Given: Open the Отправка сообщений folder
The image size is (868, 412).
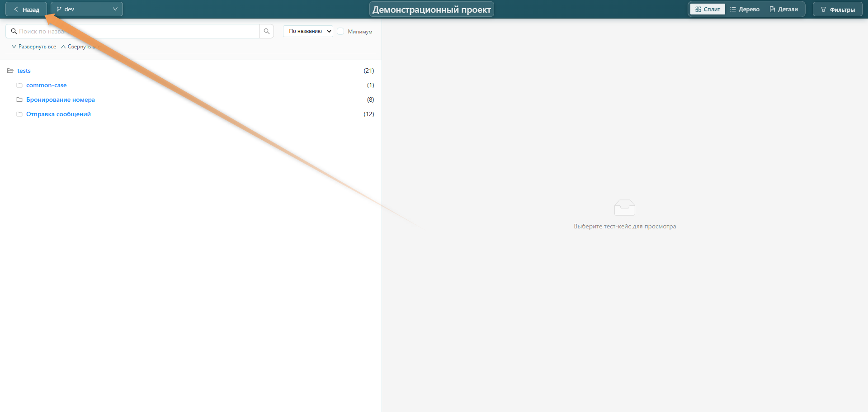Looking at the screenshot, I should pos(58,114).
